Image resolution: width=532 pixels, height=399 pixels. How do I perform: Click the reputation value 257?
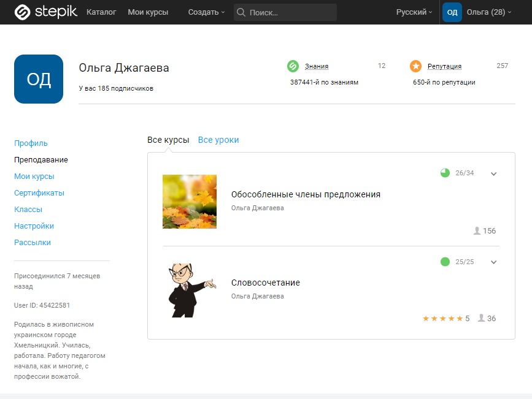[502, 66]
